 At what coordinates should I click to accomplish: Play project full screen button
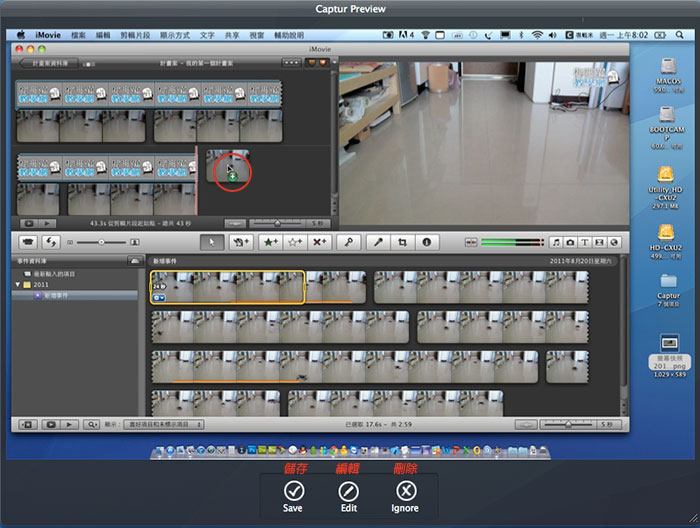[x=28, y=223]
